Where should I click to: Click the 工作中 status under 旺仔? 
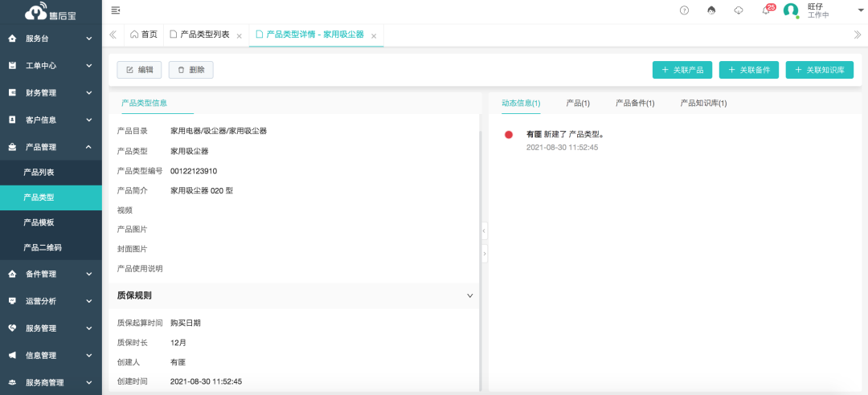click(x=818, y=15)
